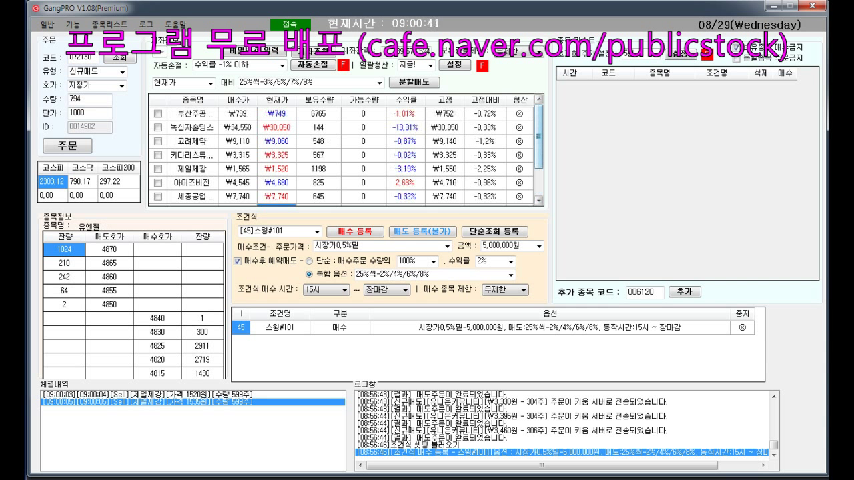Cancel the 녹십자홀딩스 holding via its ⊗ icon
Viewport: 854px width, 480px height.
[519, 127]
